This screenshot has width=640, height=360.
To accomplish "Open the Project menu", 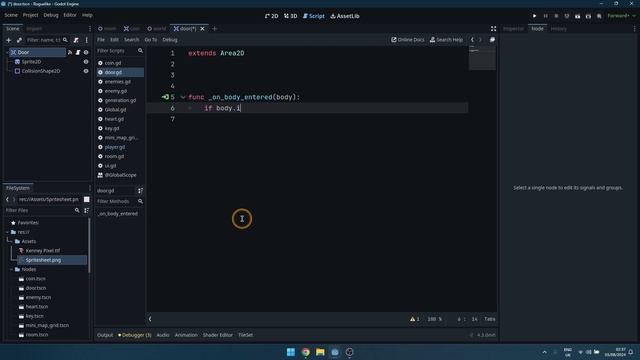I will tap(30, 15).
